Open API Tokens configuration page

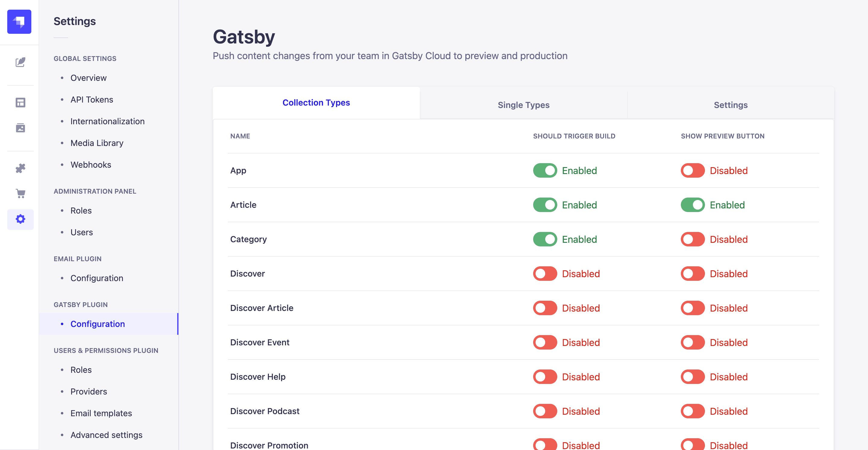point(92,99)
